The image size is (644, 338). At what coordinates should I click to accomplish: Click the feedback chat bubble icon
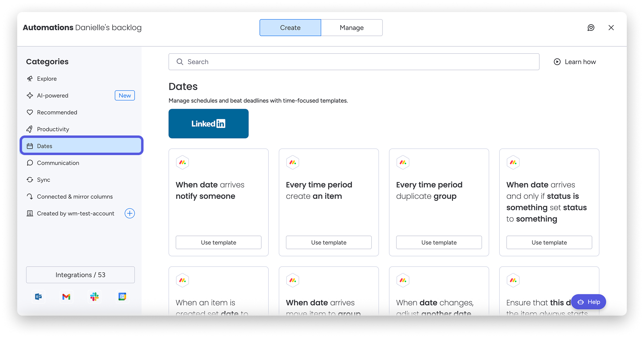point(591,28)
